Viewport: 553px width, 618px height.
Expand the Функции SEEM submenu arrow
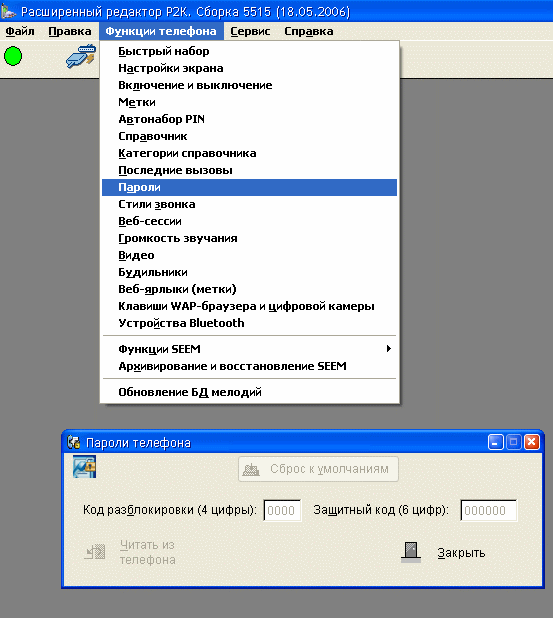[x=389, y=348]
